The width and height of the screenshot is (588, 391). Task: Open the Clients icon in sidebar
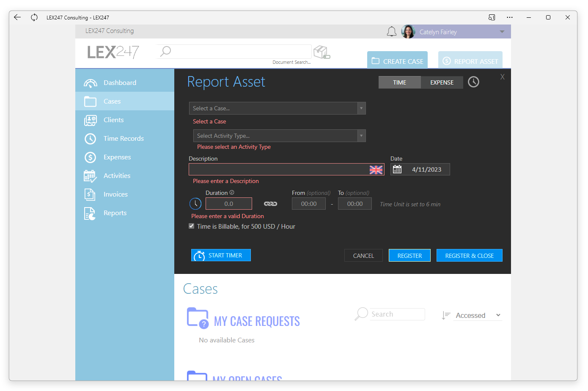(90, 120)
